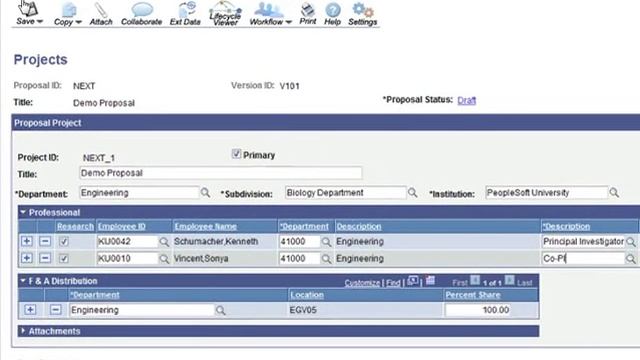Click the Employee ID field KU0042
This screenshot has height=360, width=640.
[x=127, y=241]
